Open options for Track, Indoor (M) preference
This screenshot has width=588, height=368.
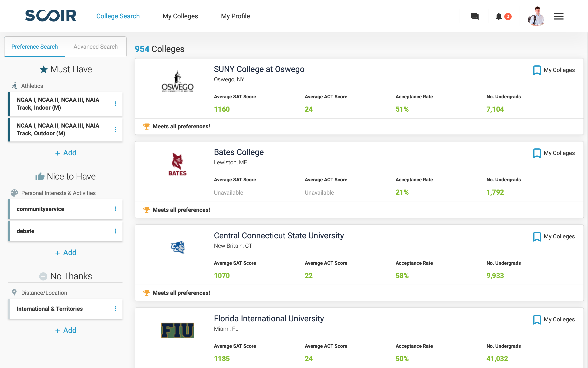pyautogui.click(x=115, y=104)
